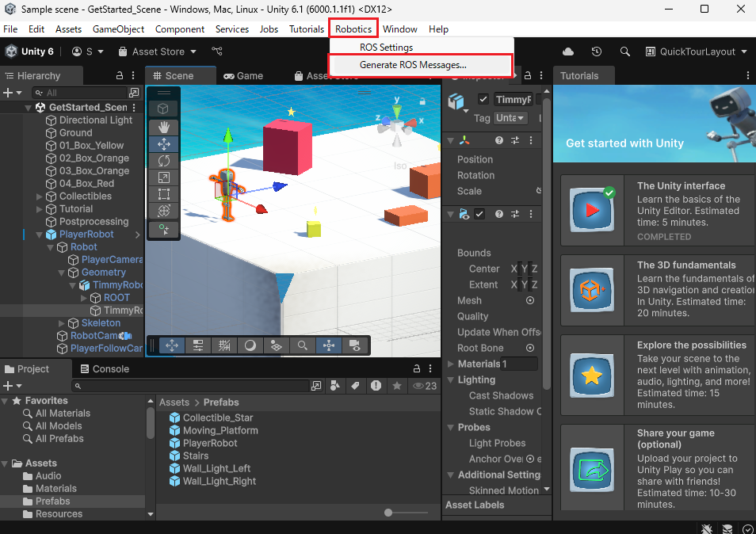This screenshot has width=756, height=534.
Task: Expand the Materials section
Action: click(x=450, y=364)
